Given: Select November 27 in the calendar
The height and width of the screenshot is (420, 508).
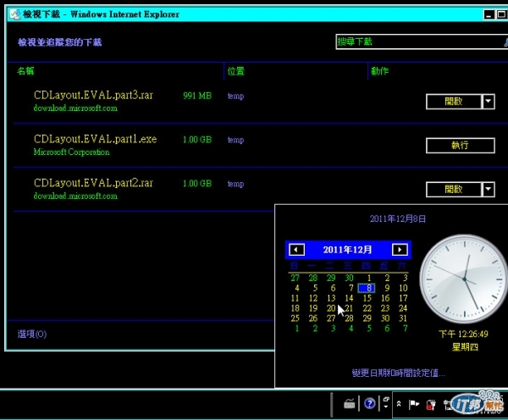Looking at the screenshot, I should [295, 278].
